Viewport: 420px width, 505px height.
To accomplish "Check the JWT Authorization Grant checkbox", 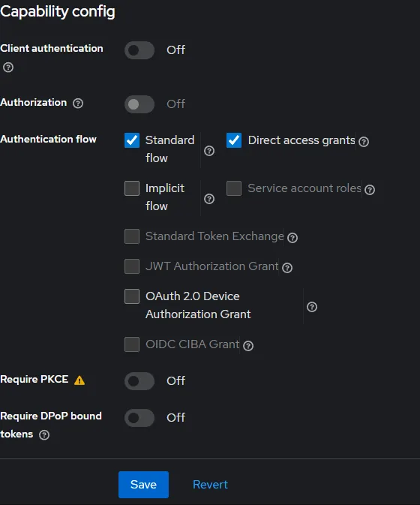I will 132,266.
